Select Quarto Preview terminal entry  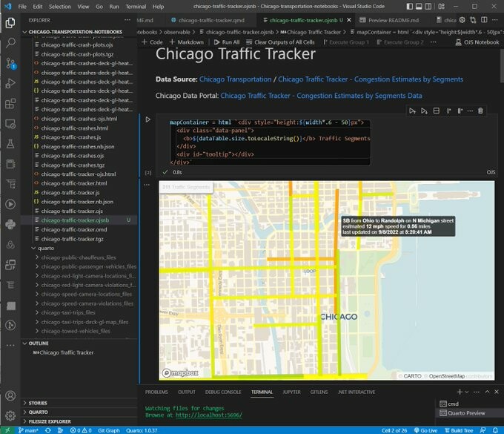click(x=466, y=412)
